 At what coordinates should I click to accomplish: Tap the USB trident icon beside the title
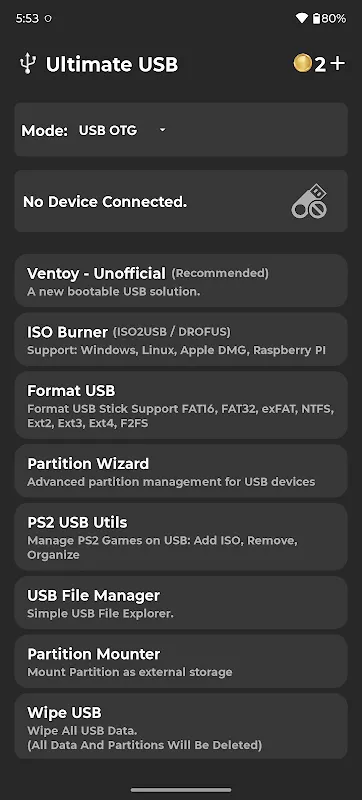[x=28, y=64]
